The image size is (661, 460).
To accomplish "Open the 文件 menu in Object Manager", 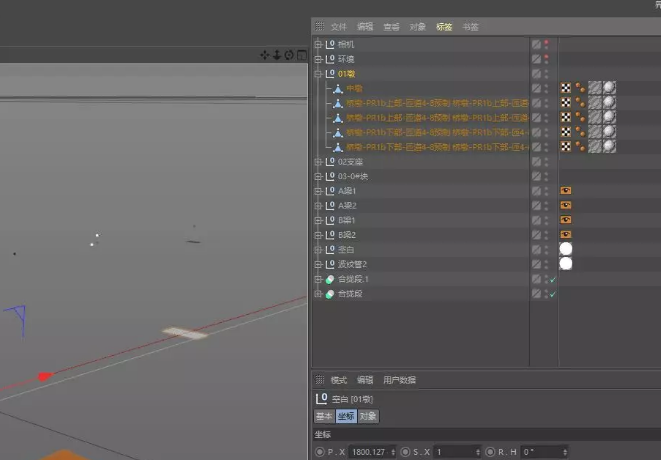I will click(339, 27).
